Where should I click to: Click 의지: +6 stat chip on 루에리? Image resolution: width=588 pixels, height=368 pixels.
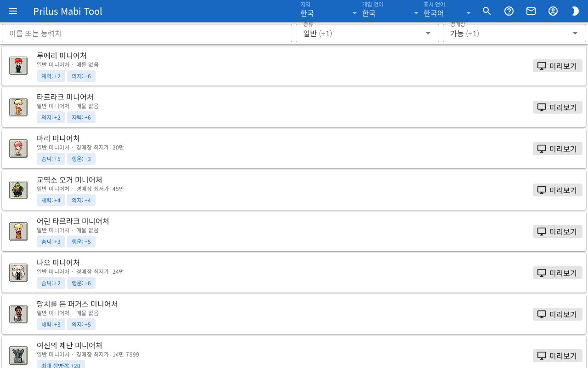point(81,76)
